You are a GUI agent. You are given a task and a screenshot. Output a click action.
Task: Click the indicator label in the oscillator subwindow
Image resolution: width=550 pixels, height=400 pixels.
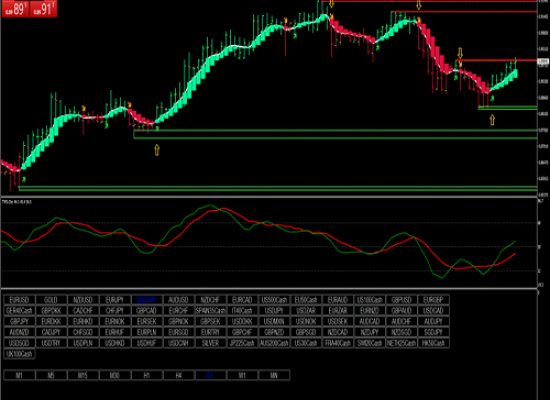point(16,202)
